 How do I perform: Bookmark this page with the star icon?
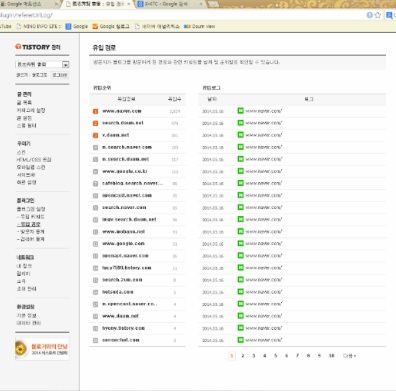click(x=378, y=15)
